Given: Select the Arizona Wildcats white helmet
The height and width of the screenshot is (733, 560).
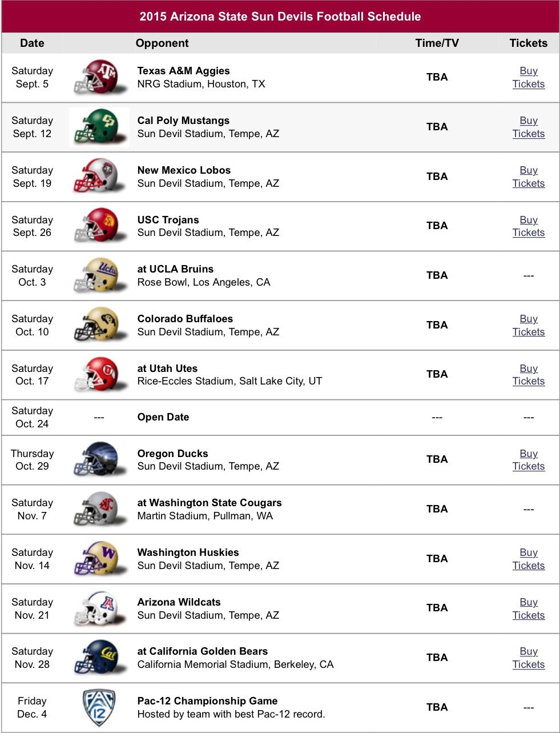Looking at the screenshot, I should click(x=100, y=608).
